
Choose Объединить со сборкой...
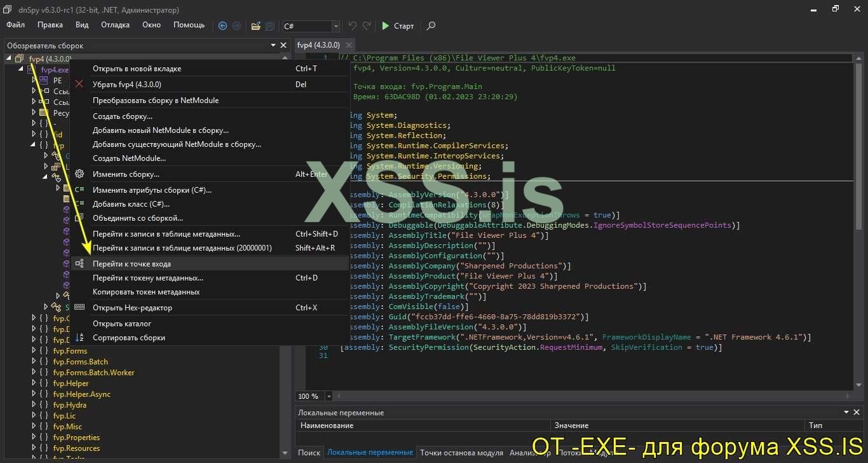[x=210, y=218]
